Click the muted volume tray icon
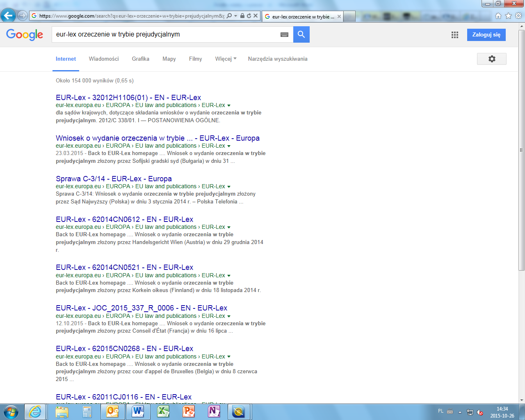This screenshot has width=525, height=420. pyautogui.click(x=480, y=412)
